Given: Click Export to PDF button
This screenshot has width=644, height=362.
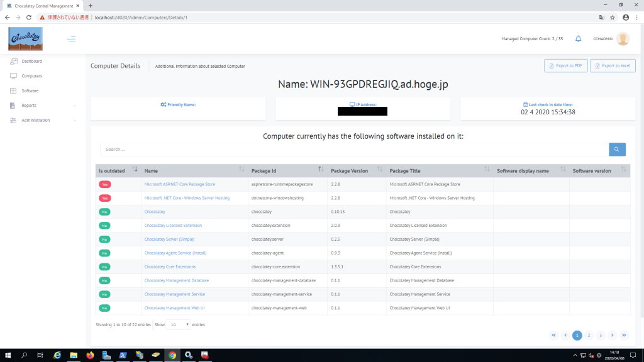Looking at the screenshot, I should tap(565, 65).
